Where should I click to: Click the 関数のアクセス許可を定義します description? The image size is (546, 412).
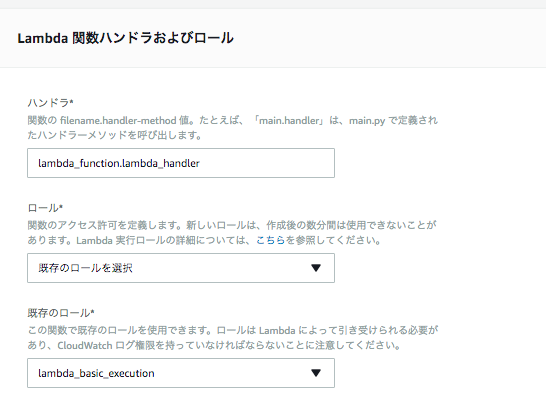coord(104,225)
